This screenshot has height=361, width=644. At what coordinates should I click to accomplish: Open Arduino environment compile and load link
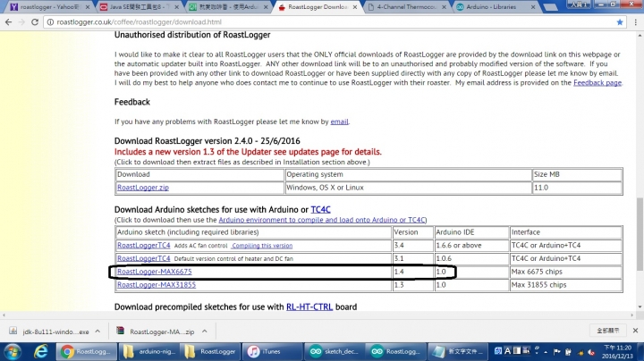[322, 220]
